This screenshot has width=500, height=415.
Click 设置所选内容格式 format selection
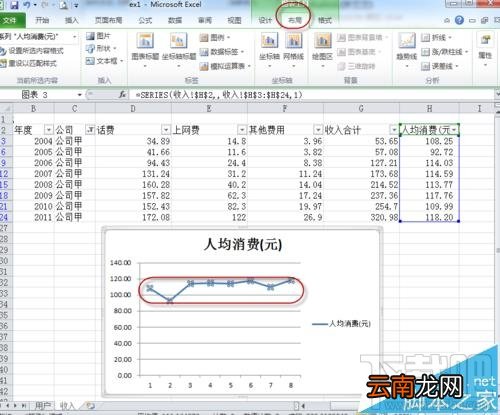(x=32, y=51)
